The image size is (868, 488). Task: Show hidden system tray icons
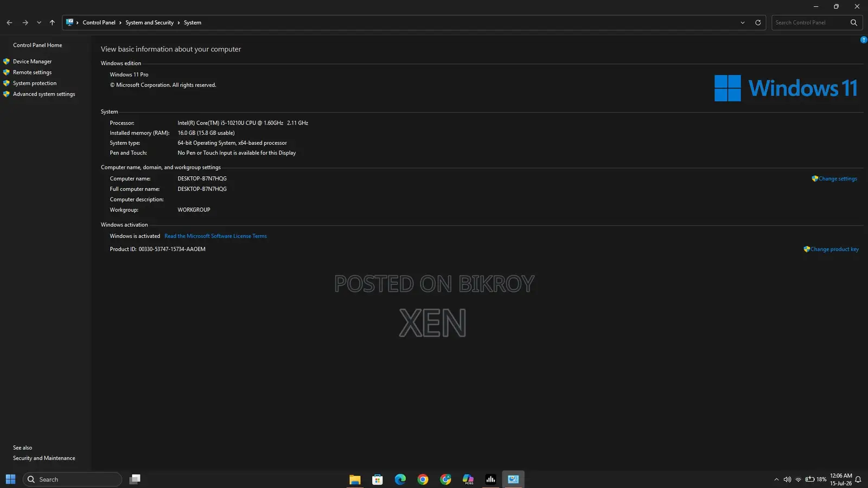click(x=776, y=479)
